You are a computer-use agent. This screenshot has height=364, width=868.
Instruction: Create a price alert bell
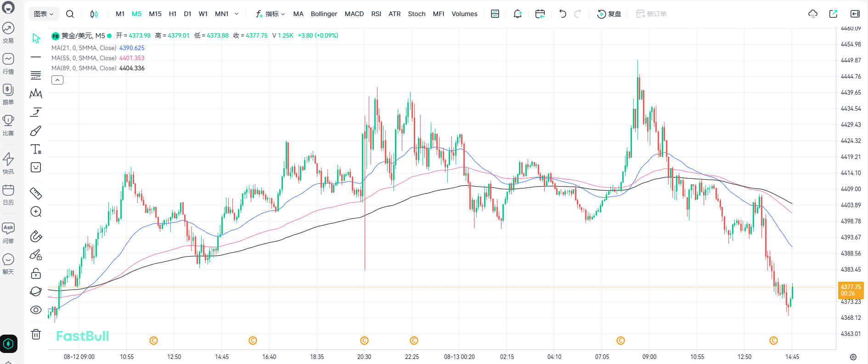[518, 14]
